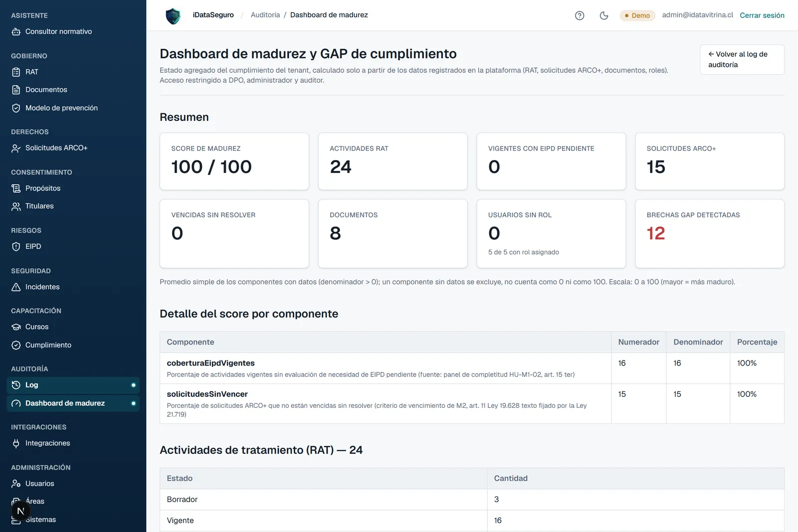
Task: Open Cumplimiento sidebar item
Action: [x=73, y=345]
